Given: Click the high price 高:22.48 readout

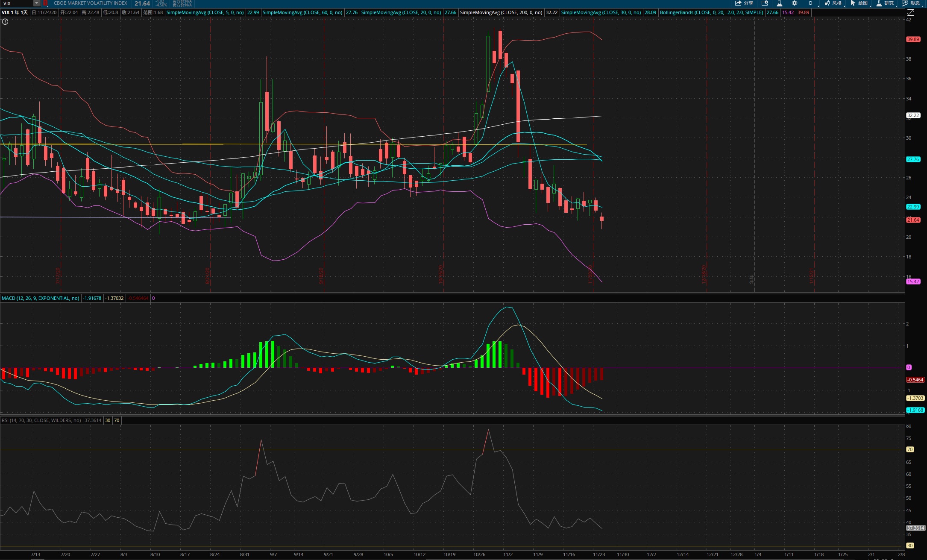Looking at the screenshot, I should 91,12.
